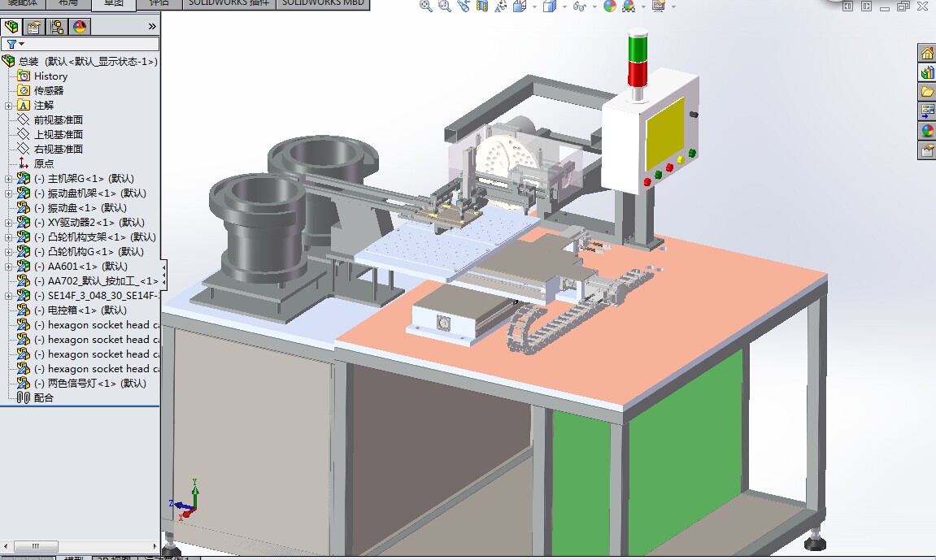The image size is (936, 560).
Task: Select 前视基准面 plane in the tree
Action: [x=58, y=120]
